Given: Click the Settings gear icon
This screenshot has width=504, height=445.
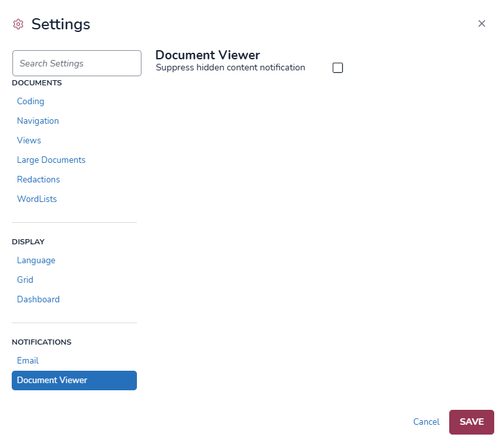Looking at the screenshot, I should click(x=18, y=25).
